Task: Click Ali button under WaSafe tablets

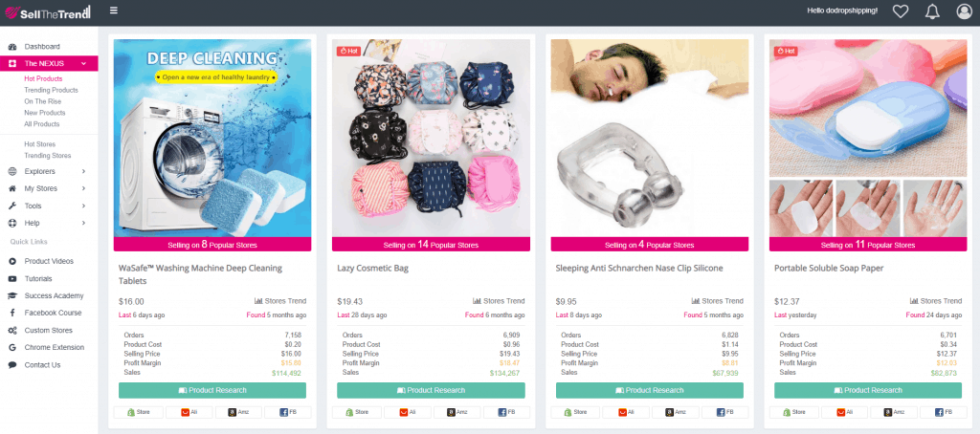Action: coord(190,412)
